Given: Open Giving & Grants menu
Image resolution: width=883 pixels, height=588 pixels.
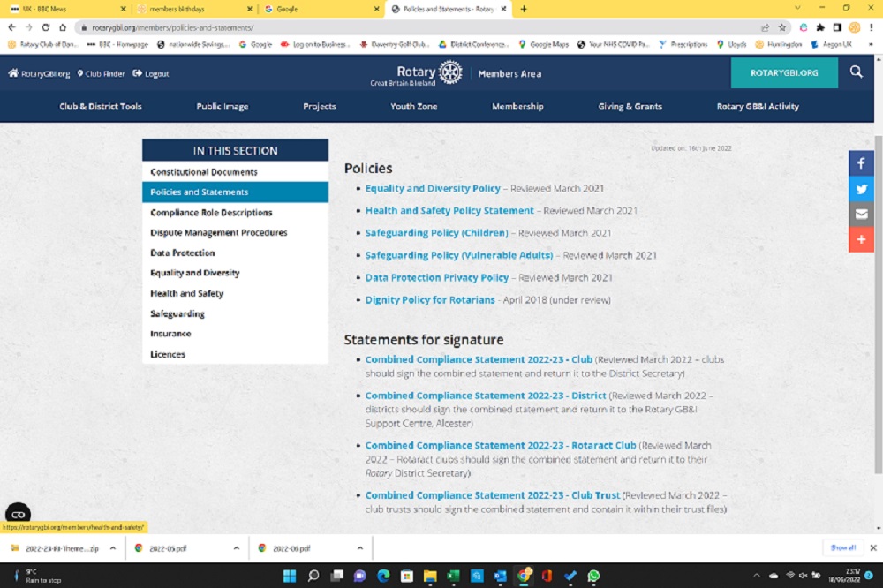Looking at the screenshot, I should [x=630, y=107].
